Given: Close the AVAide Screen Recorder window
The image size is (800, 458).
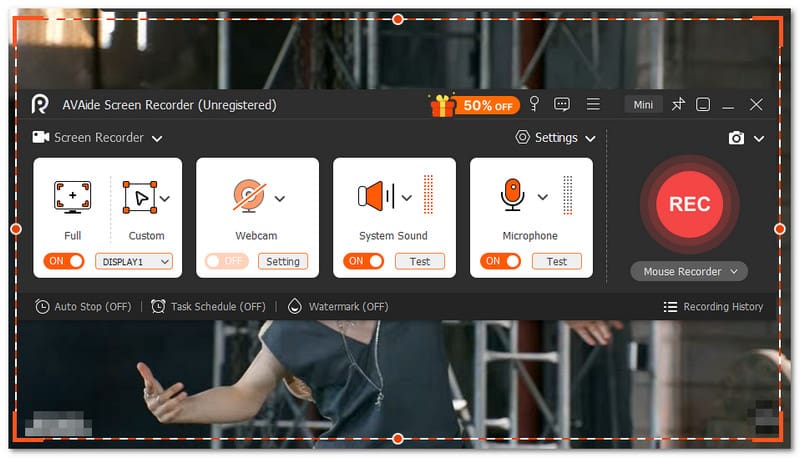Looking at the screenshot, I should coord(756,105).
